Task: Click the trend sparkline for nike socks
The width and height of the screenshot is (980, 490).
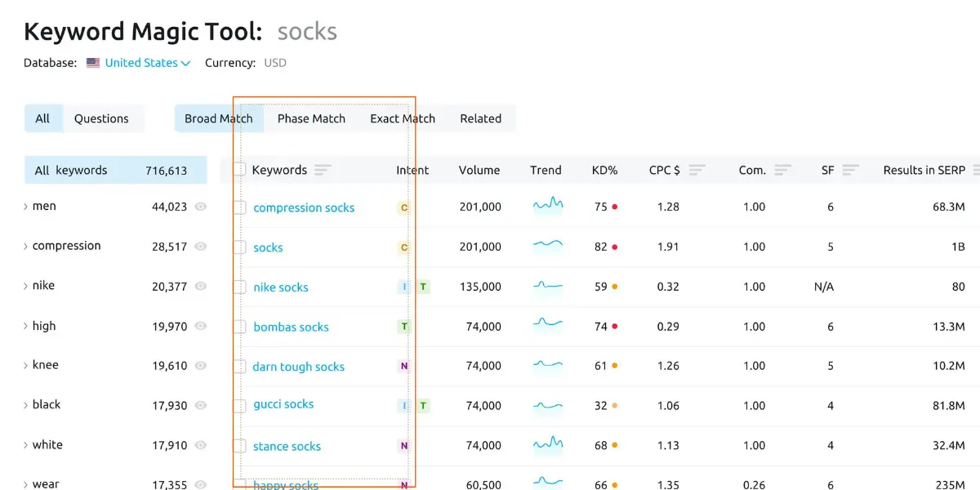Action: [548, 286]
